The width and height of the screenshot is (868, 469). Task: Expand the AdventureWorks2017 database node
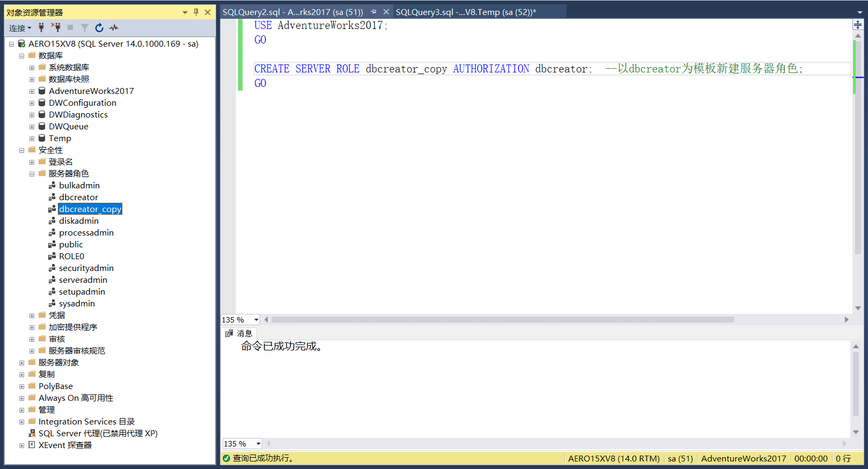click(x=32, y=91)
